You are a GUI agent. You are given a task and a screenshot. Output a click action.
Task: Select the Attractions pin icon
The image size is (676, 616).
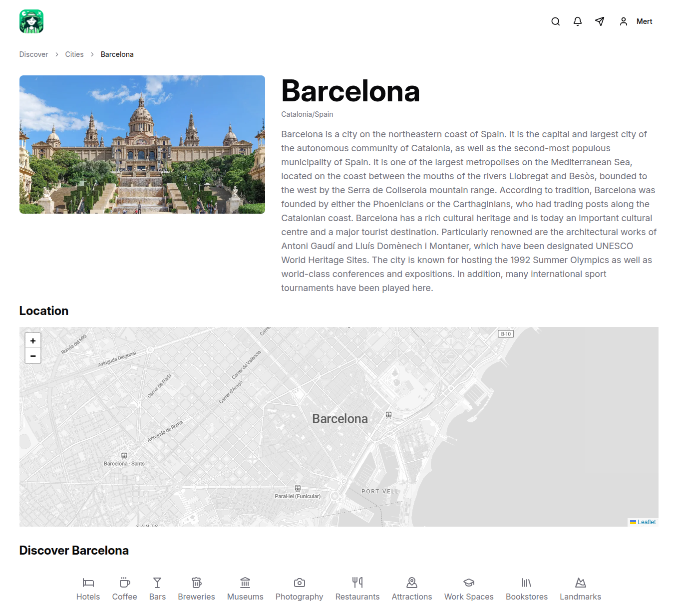[x=412, y=583]
